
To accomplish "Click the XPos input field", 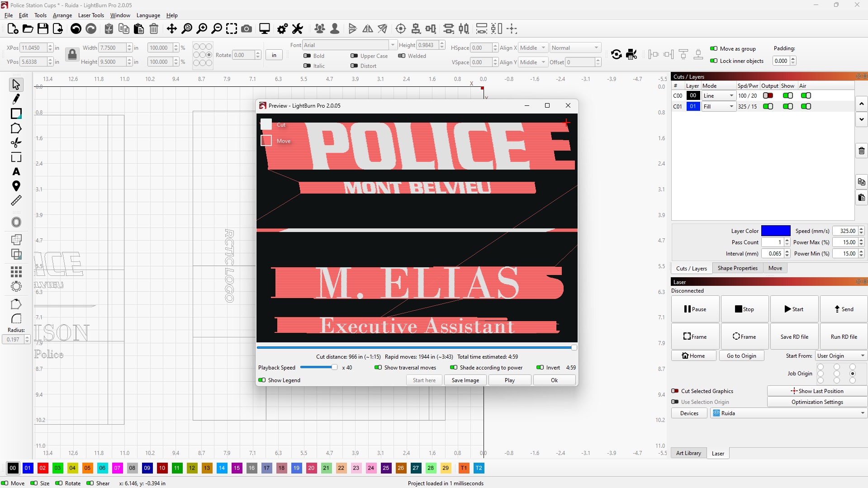I will 33,48.
